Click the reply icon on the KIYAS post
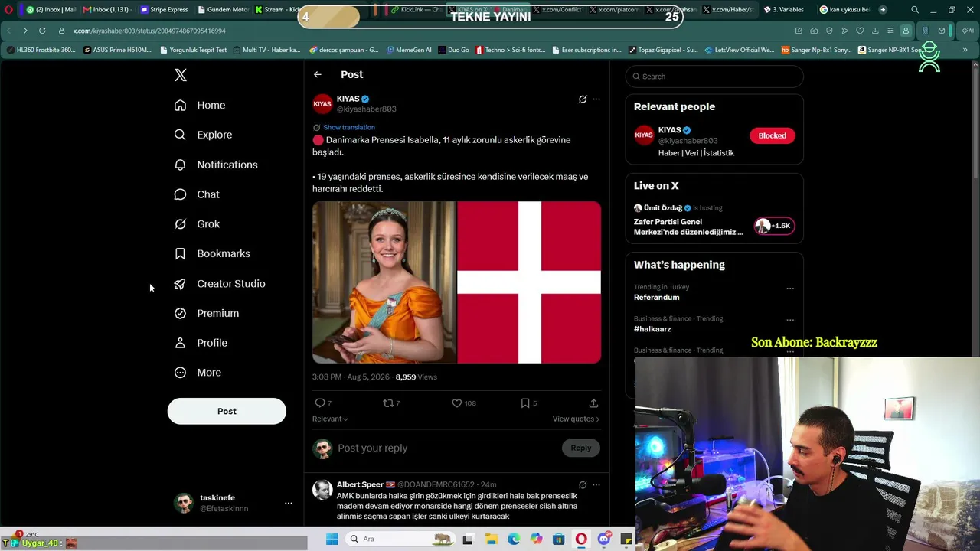This screenshot has width=980, height=551. pyautogui.click(x=320, y=403)
